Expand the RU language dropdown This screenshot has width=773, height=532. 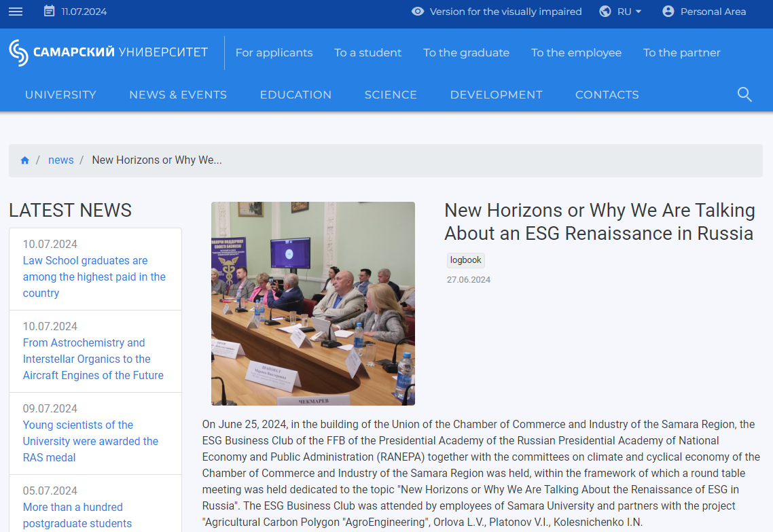click(x=630, y=12)
